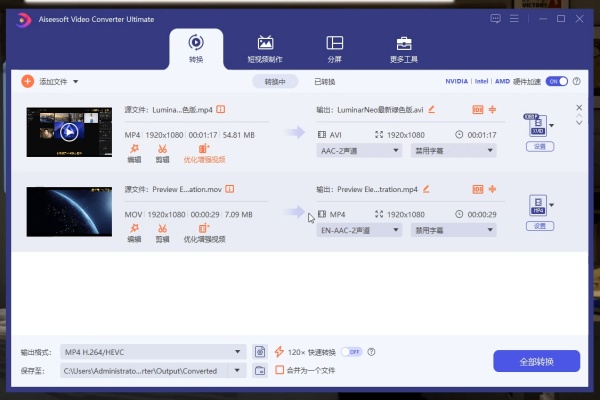Enable the 120× 快速转换 toggle

pos(351,352)
